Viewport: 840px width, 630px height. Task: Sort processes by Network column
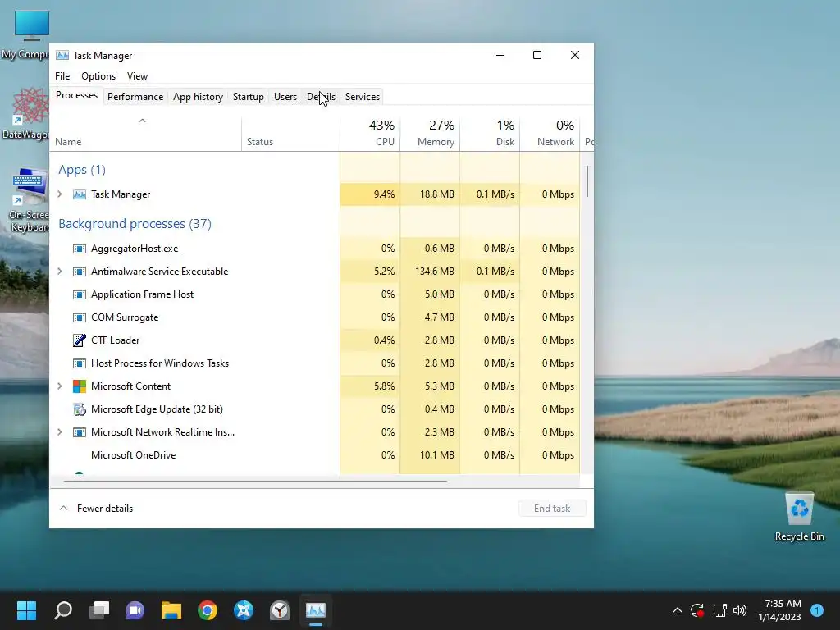pyautogui.click(x=550, y=134)
